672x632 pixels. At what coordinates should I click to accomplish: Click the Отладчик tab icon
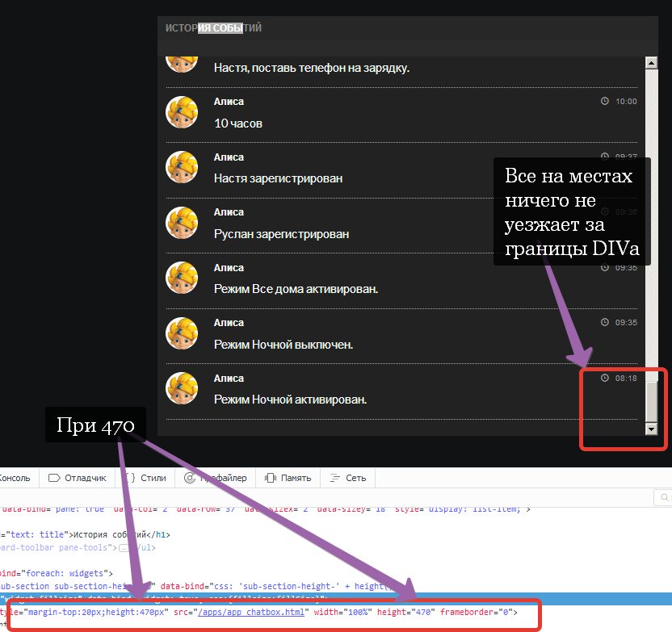pyautogui.click(x=54, y=478)
